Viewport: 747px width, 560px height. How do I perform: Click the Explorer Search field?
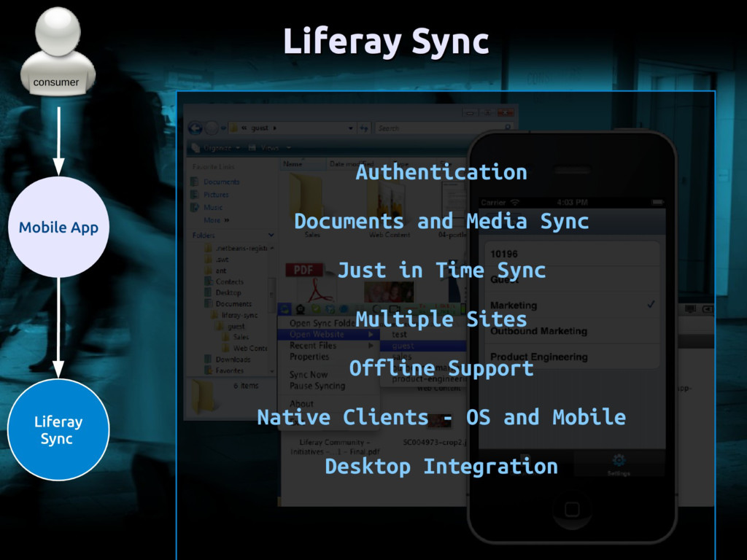pyautogui.click(x=443, y=128)
